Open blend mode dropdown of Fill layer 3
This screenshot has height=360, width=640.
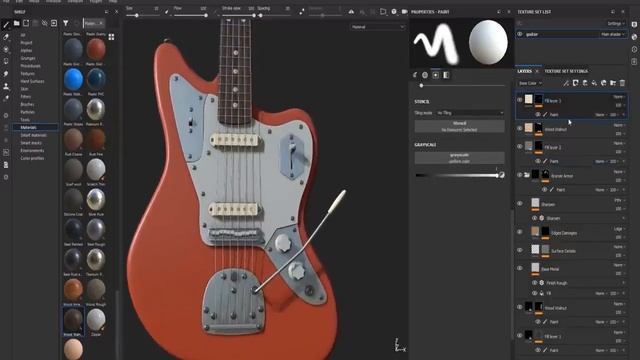point(619,97)
